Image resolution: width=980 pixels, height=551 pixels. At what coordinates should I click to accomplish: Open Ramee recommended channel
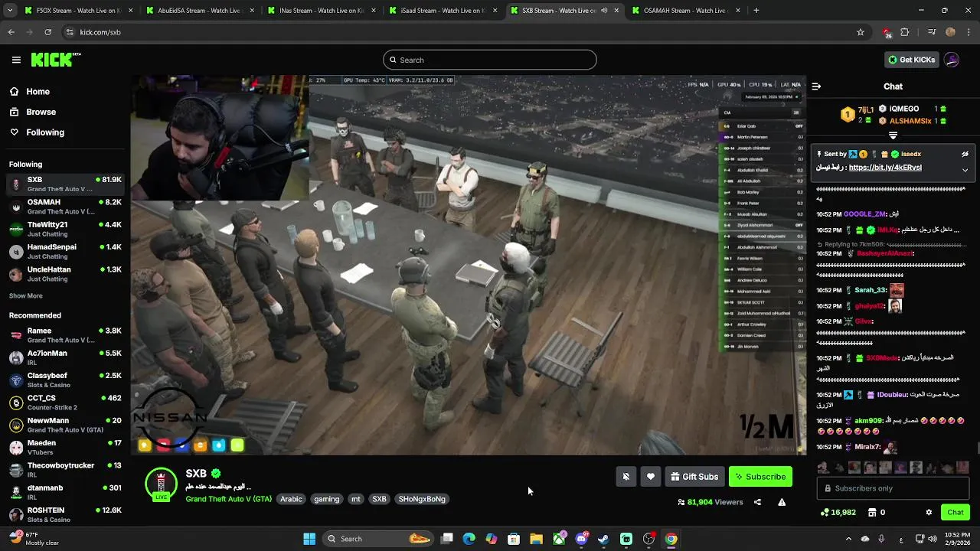(65, 335)
